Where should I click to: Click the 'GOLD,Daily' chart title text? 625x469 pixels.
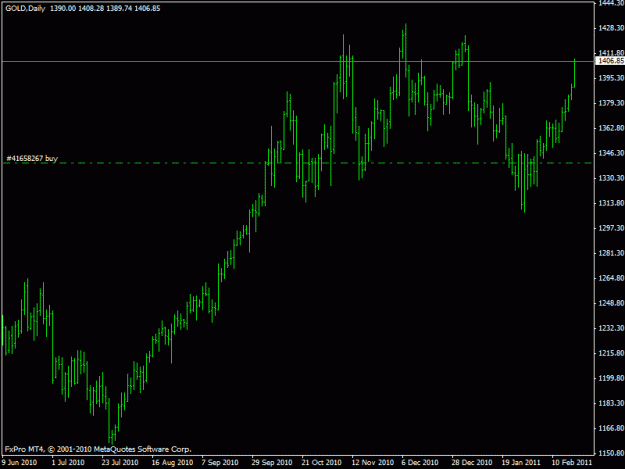pos(25,8)
